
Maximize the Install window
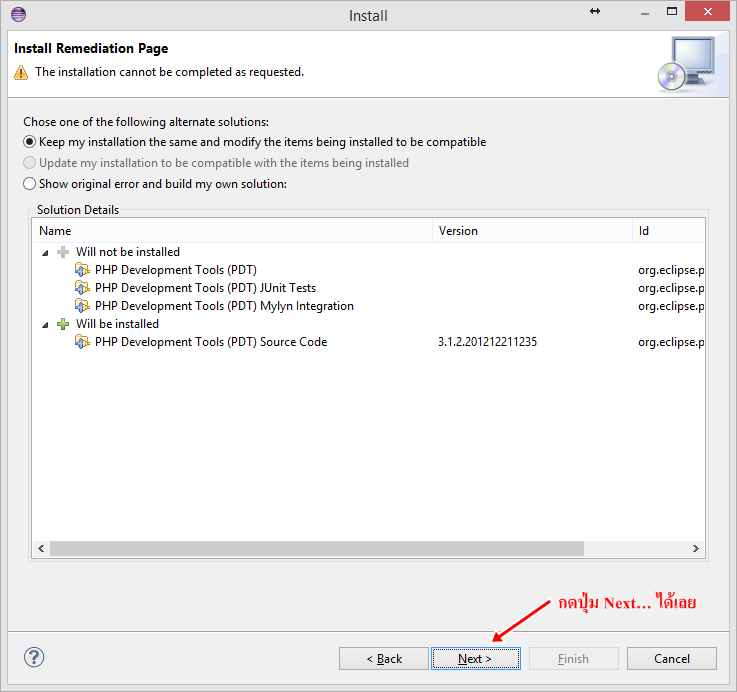point(672,11)
